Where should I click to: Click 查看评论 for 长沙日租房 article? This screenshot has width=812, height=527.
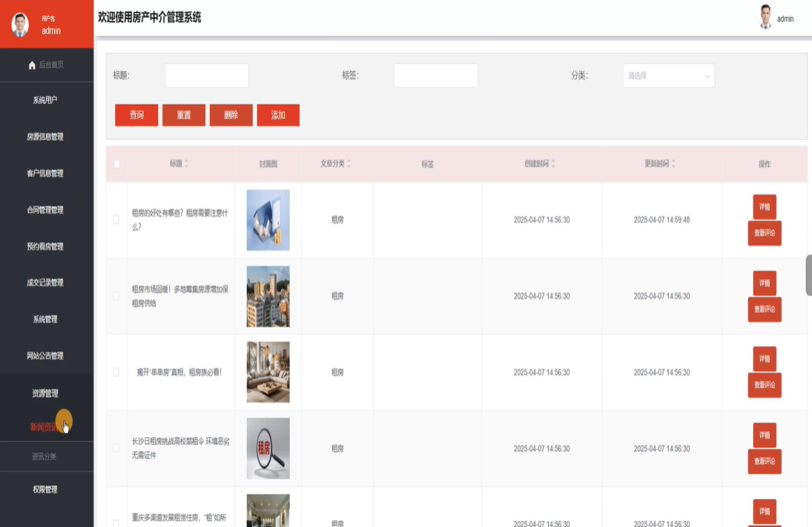tap(765, 462)
